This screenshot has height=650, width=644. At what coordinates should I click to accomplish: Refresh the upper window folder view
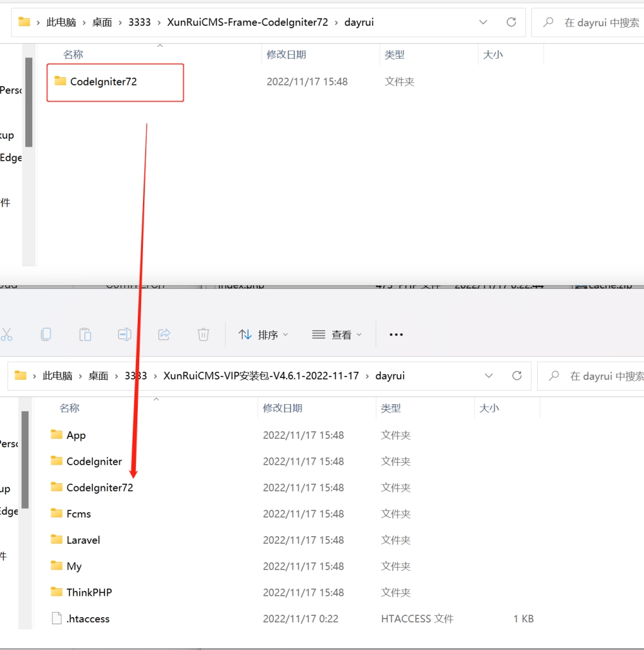coord(511,22)
